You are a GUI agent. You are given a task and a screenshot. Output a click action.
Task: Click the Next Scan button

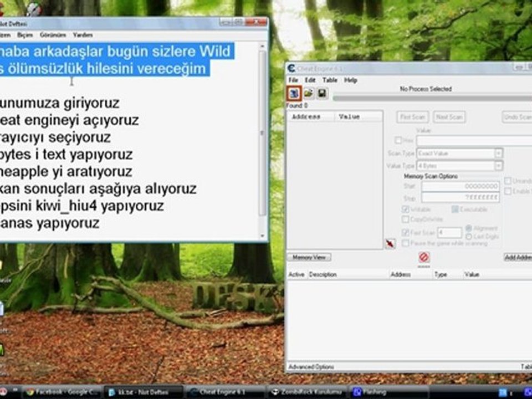[449, 117]
